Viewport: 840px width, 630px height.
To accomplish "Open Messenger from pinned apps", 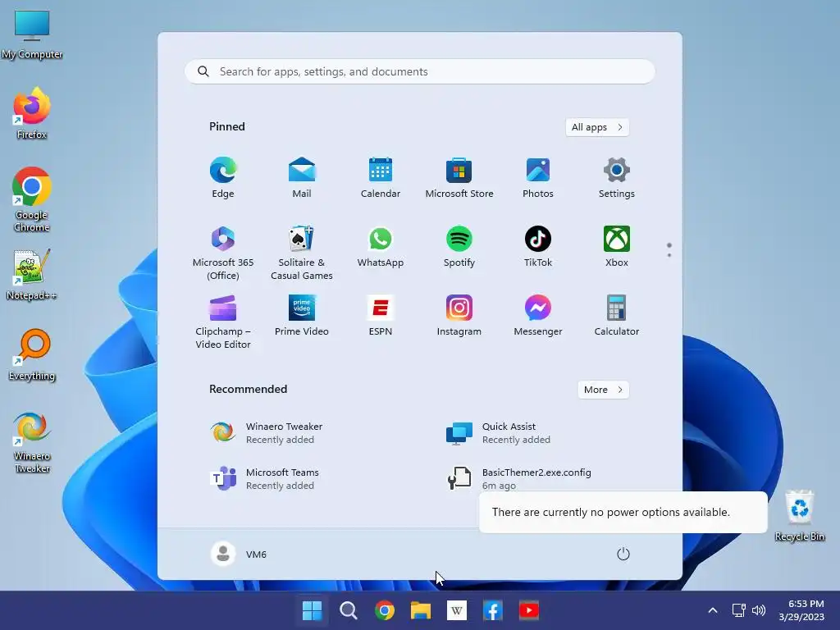I will click(538, 316).
